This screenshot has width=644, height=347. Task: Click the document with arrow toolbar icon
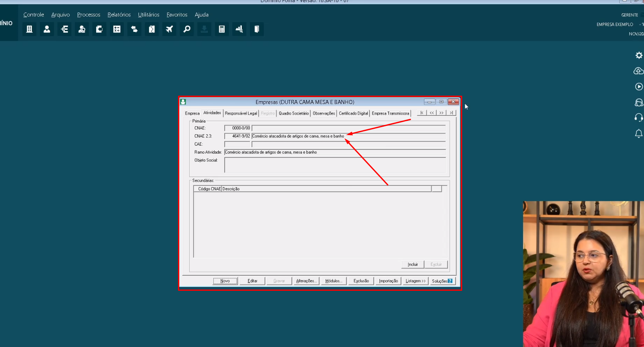99,29
